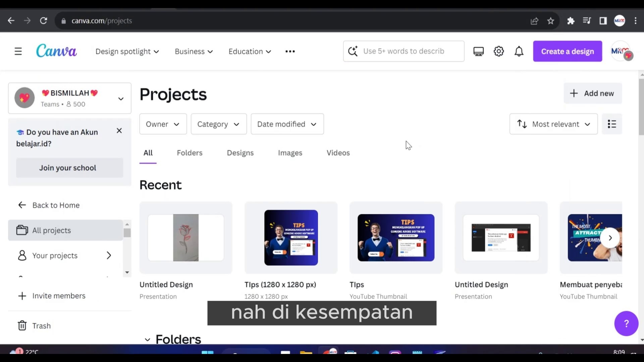The height and width of the screenshot is (362, 644).
Task: Open the Education menu
Action: click(249, 51)
